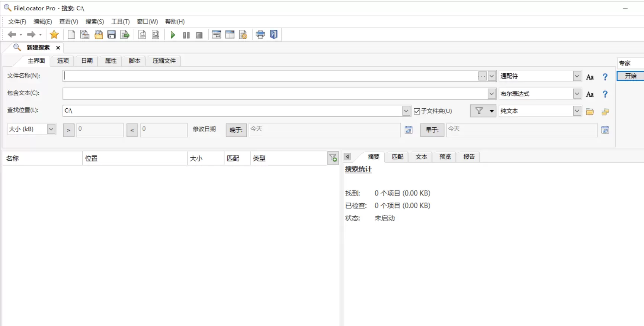Switch to the 报告 results tab
This screenshot has height=326, width=644.
(x=469, y=157)
